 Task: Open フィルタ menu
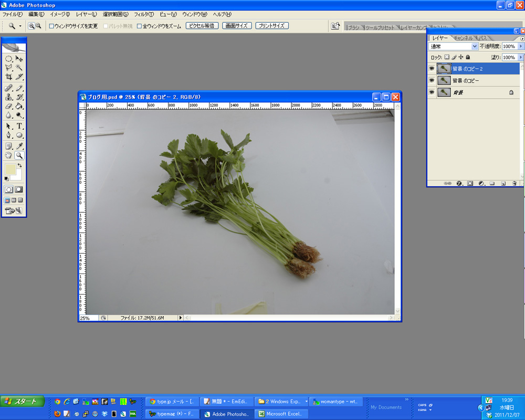point(144,14)
